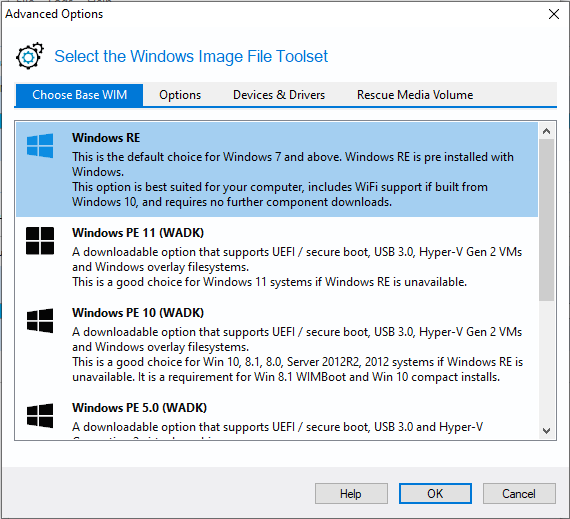Click the Windows PE 5.0 logo icon

click(40, 415)
